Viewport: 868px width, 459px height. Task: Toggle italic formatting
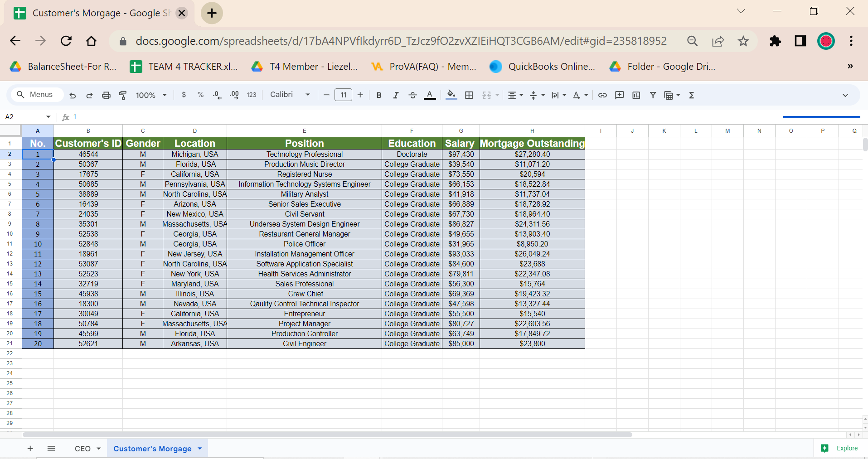(396, 95)
